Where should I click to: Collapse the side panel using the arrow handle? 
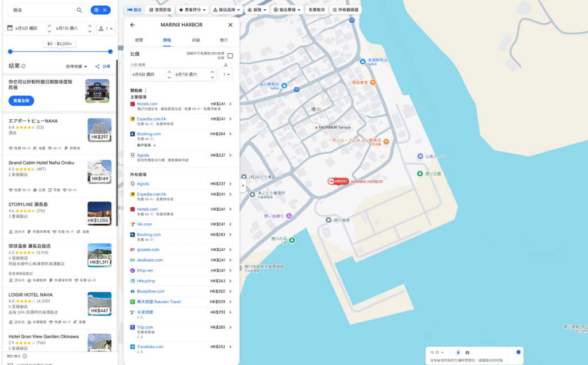click(x=243, y=185)
